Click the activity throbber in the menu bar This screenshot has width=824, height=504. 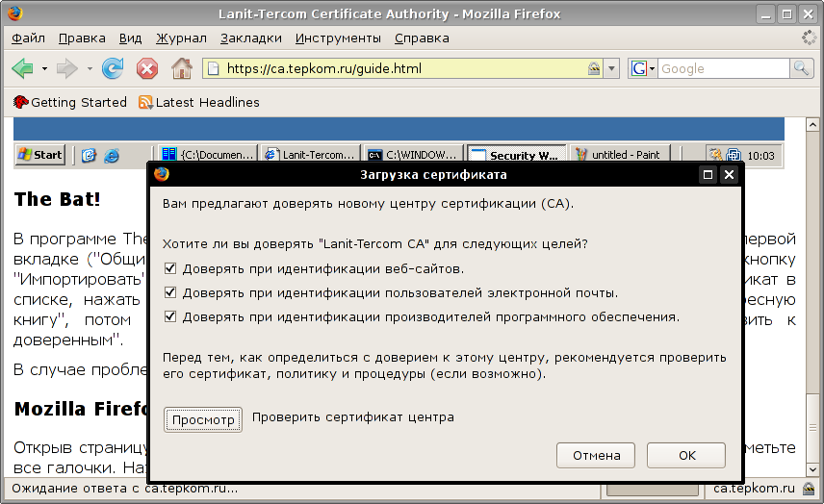point(809,38)
